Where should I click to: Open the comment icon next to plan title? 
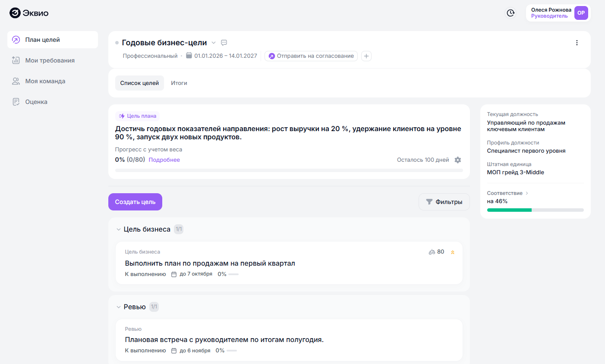(x=224, y=43)
